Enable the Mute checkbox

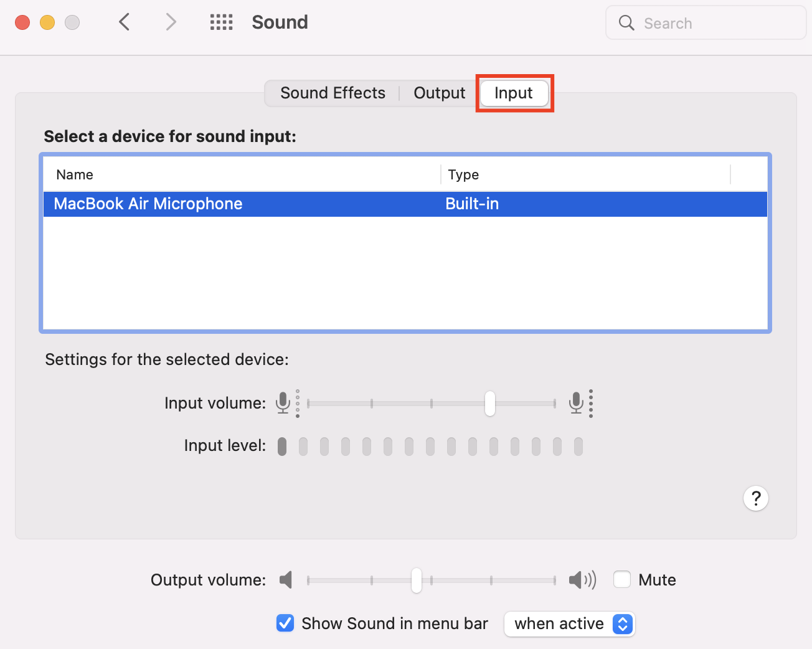pos(622,579)
